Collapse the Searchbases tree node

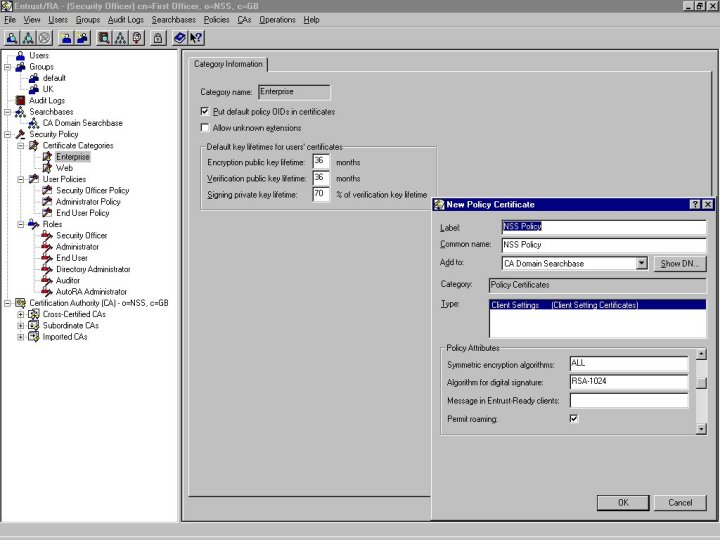click(7, 112)
